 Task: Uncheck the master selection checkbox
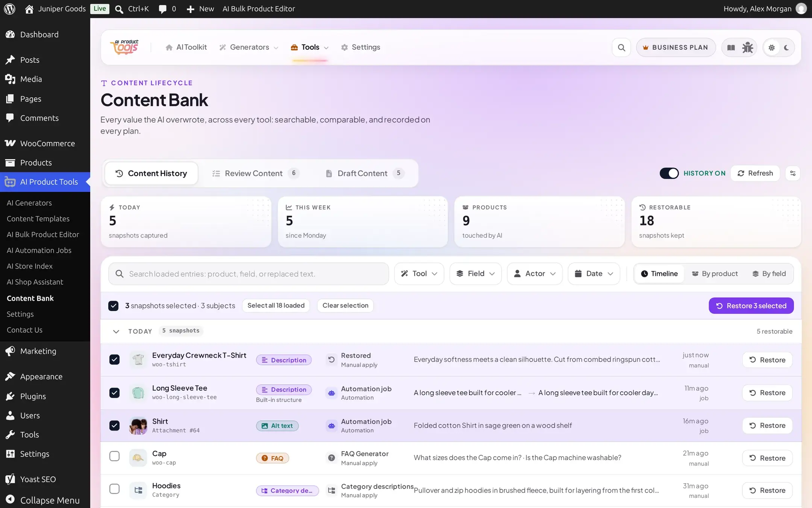click(x=113, y=306)
